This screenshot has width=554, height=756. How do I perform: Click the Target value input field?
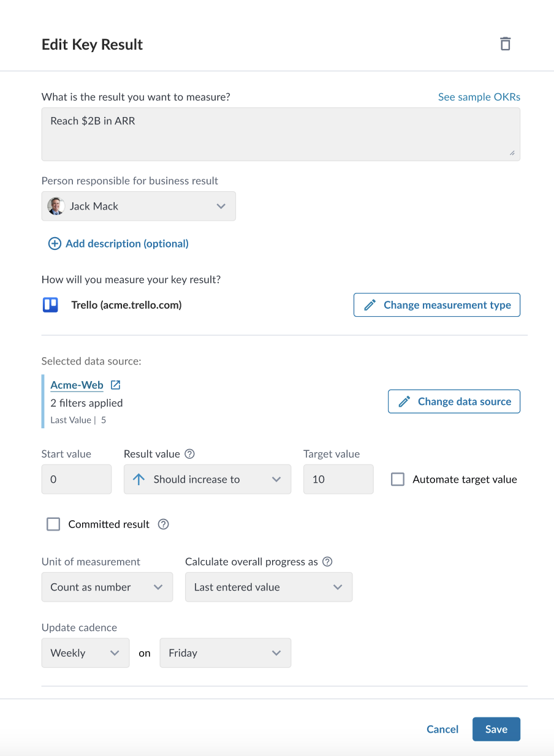coord(338,479)
